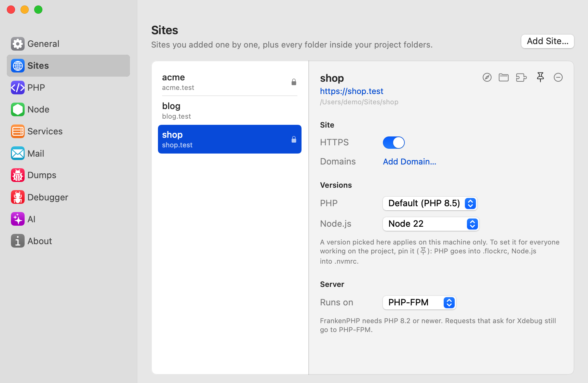Go to Node settings pane
This screenshot has height=383, width=588.
tap(68, 109)
